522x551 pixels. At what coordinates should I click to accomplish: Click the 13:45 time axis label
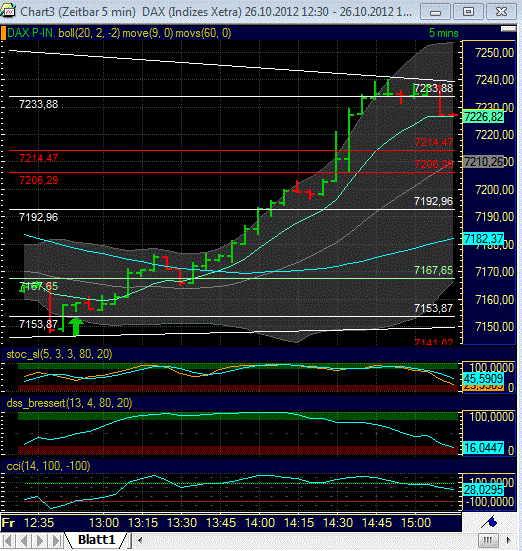pyautogui.click(x=221, y=523)
